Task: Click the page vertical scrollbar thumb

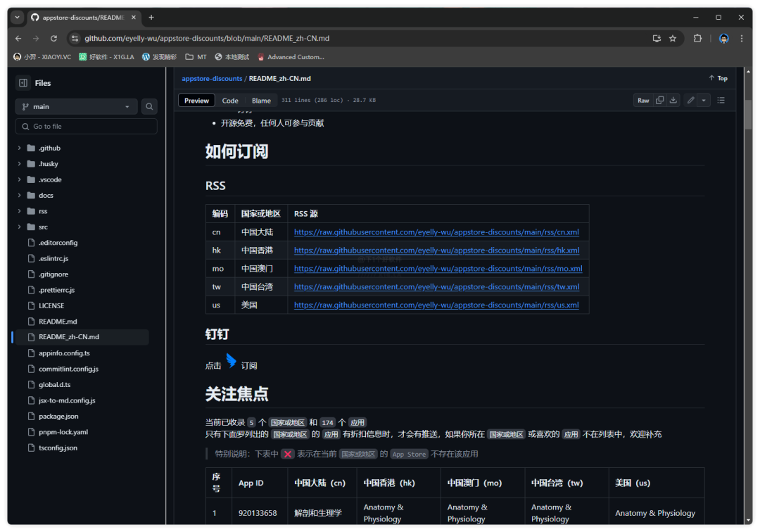Action: [x=748, y=114]
